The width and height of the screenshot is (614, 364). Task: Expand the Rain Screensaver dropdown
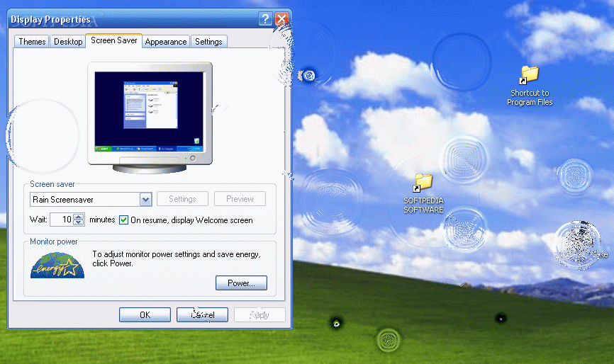pos(145,200)
